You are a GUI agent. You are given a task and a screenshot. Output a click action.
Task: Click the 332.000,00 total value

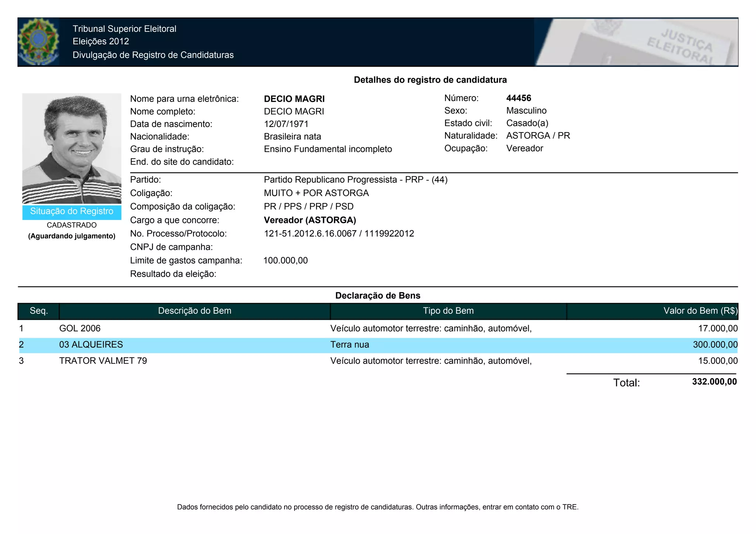click(x=714, y=382)
